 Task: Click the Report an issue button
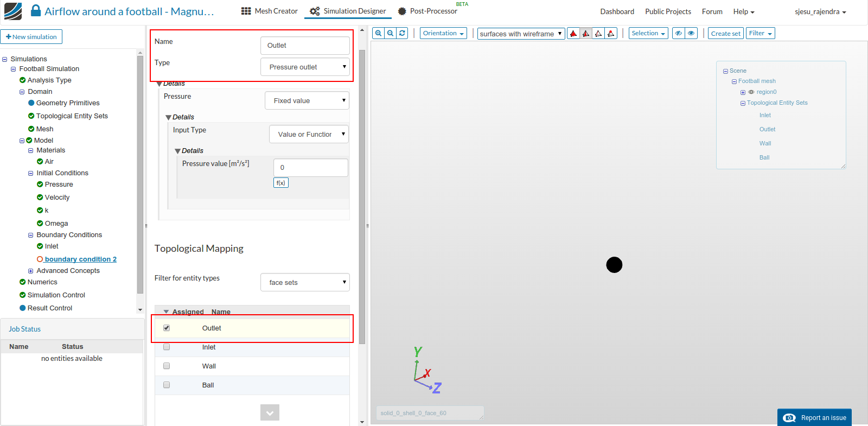click(814, 417)
